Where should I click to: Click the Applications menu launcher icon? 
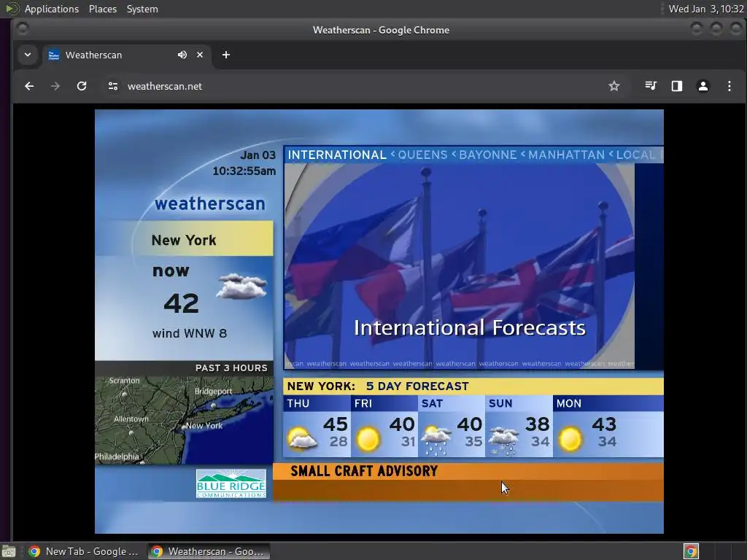coord(12,9)
